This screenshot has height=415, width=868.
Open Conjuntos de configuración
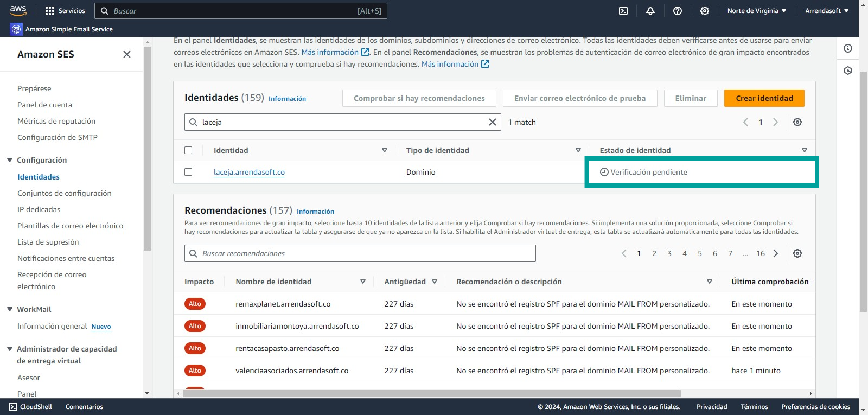tap(65, 193)
